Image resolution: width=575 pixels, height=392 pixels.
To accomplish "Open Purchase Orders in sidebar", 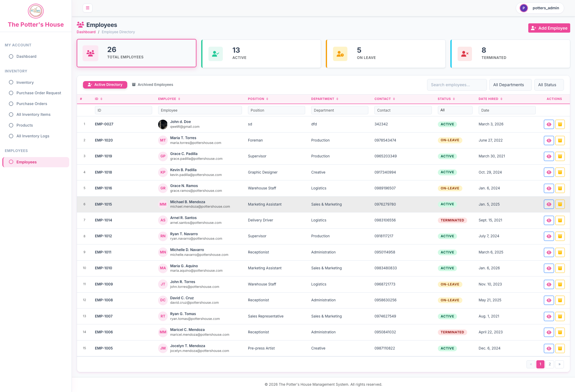I will point(32,104).
